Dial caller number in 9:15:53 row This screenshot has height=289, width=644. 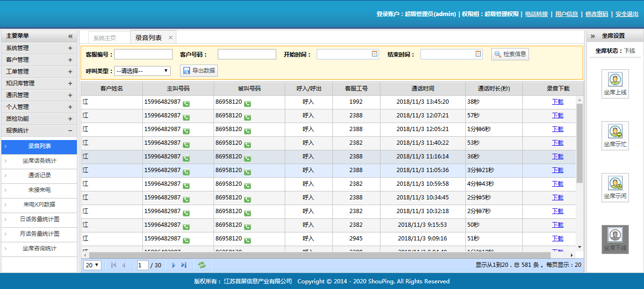tap(186, 226)
